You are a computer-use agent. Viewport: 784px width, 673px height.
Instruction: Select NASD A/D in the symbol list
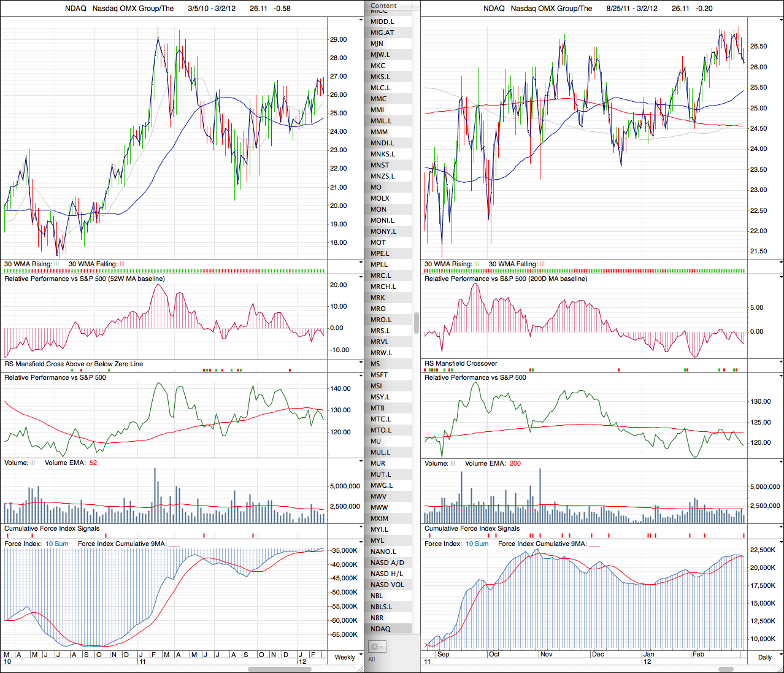point(387,563)
